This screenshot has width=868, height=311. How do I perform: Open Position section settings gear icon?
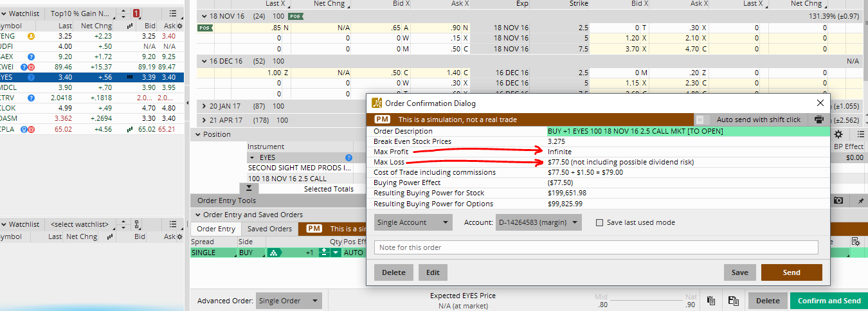[x=838, y=134]
